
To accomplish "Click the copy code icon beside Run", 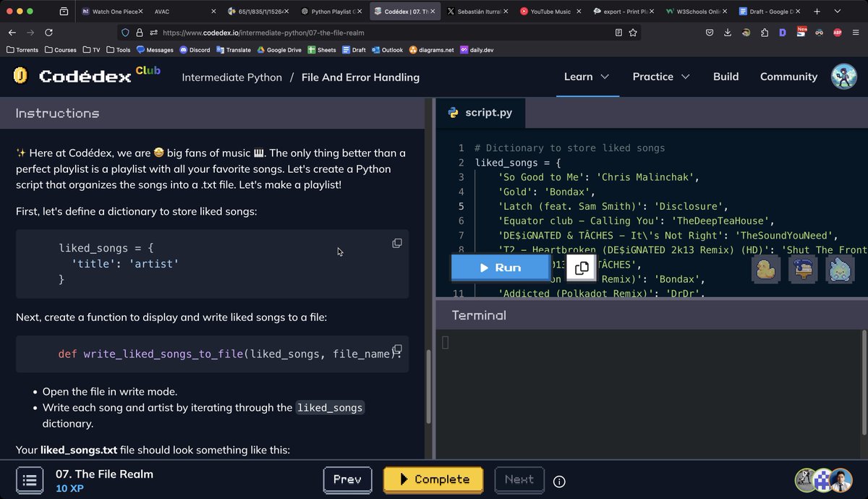I will tap(581, 268).
